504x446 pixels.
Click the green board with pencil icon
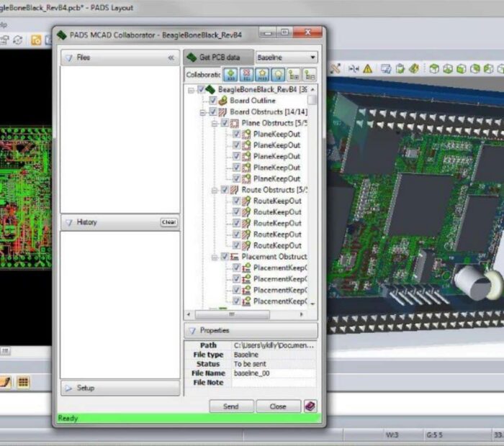414,68
